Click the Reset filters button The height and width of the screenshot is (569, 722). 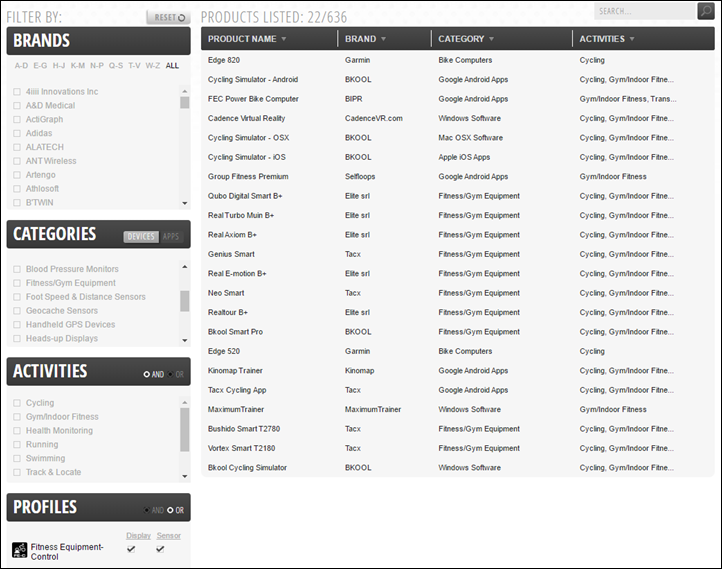tap(167, 17)
